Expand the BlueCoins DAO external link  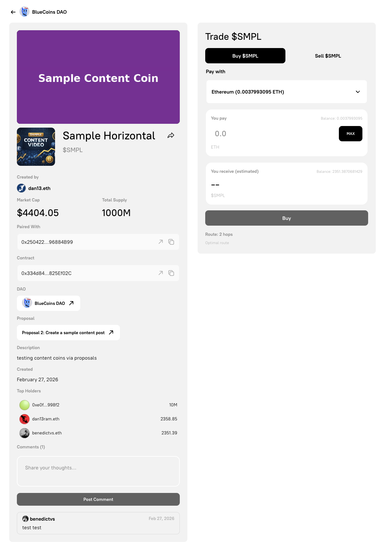(71, 303)
